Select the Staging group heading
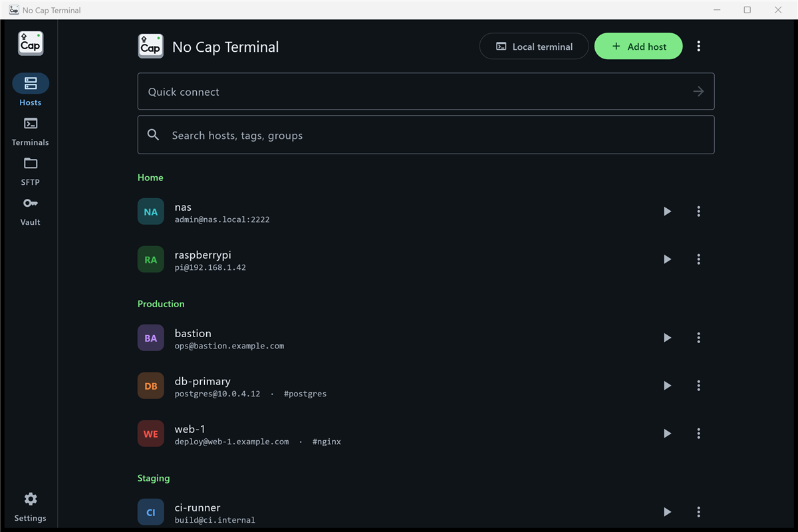 [154, 478]
